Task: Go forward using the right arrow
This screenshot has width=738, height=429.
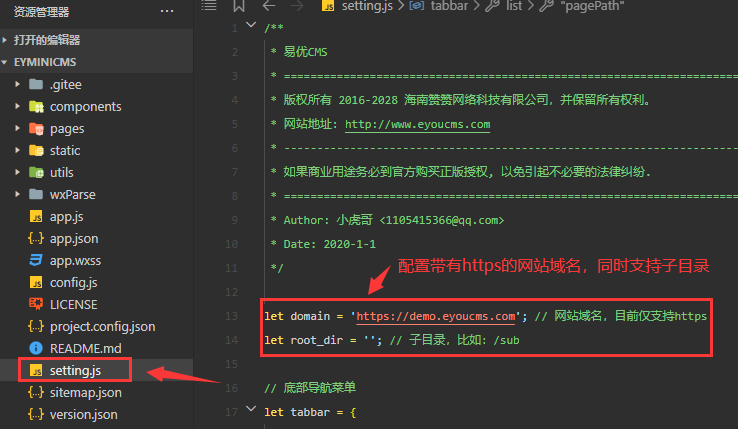Action: click(297, 6)
